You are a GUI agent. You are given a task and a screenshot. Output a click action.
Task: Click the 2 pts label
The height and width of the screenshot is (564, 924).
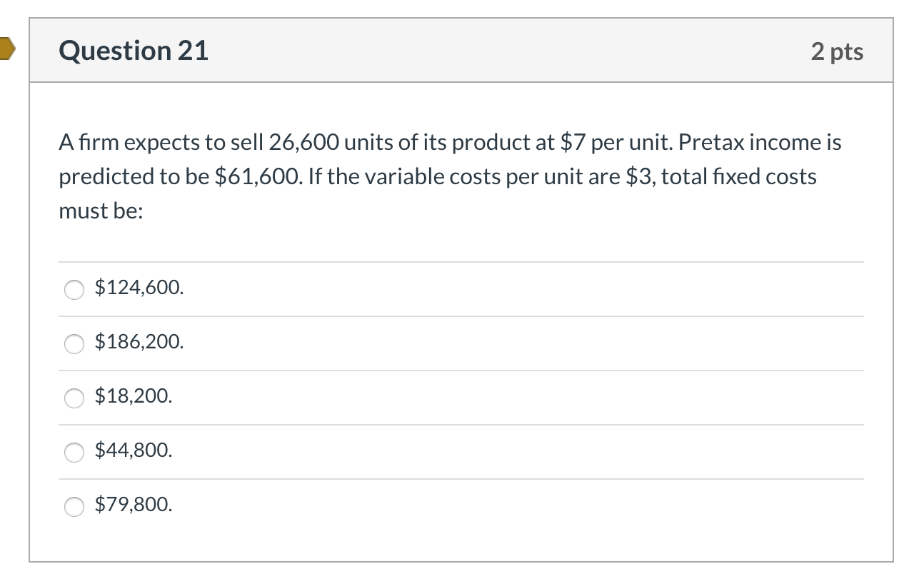pyautogui.click(x=838, y=50)
